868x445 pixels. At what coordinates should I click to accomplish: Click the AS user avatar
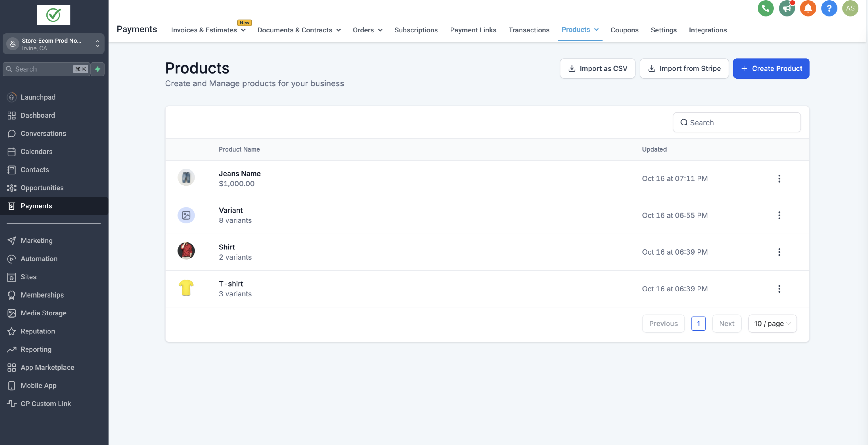coord(850,8)
